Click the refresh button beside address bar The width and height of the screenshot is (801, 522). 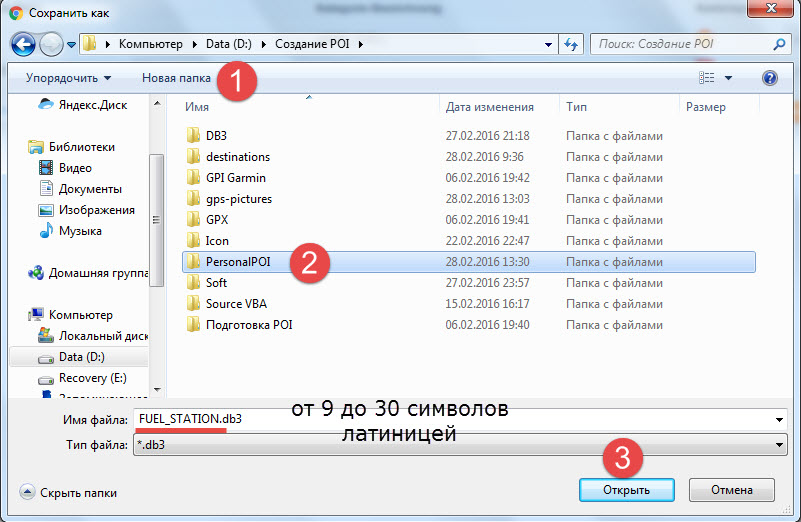pyautogui.click(x=571, y=45)
